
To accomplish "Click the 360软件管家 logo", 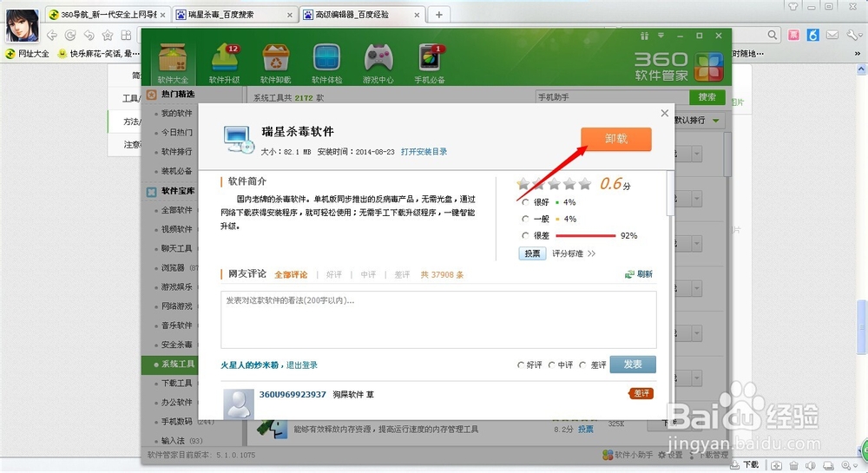I will pos(679,66).
